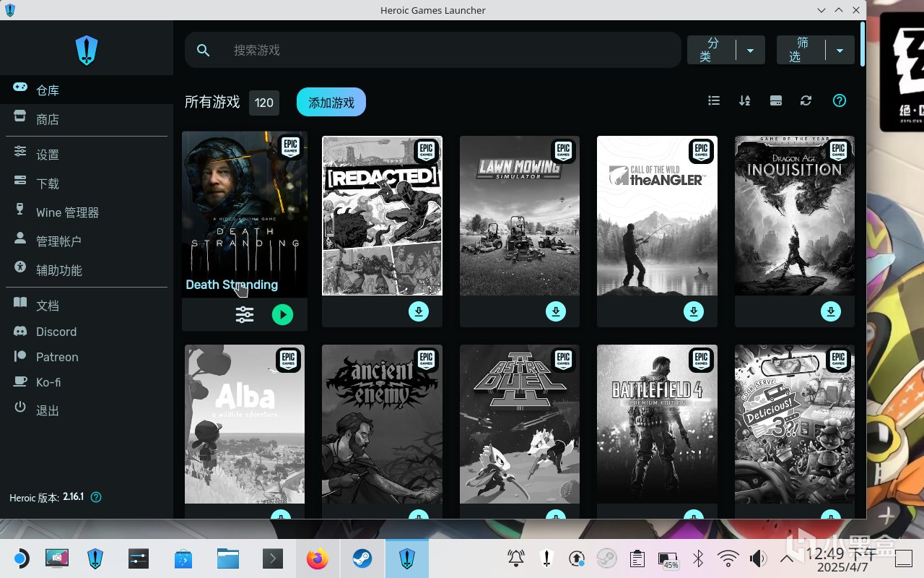Launch the screenshot tool from taskbar
This screenshot has width=924, height=578.
pos(57,558)
